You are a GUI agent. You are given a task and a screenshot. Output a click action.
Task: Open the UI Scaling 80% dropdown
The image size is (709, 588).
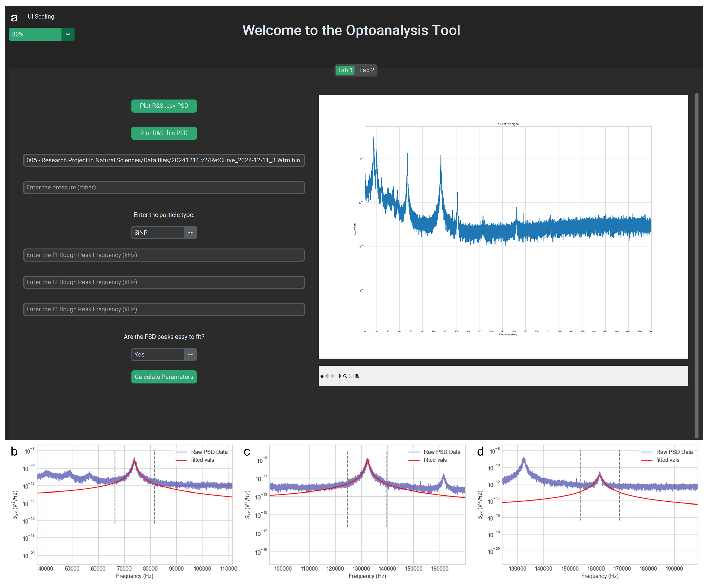pos(68,34)
